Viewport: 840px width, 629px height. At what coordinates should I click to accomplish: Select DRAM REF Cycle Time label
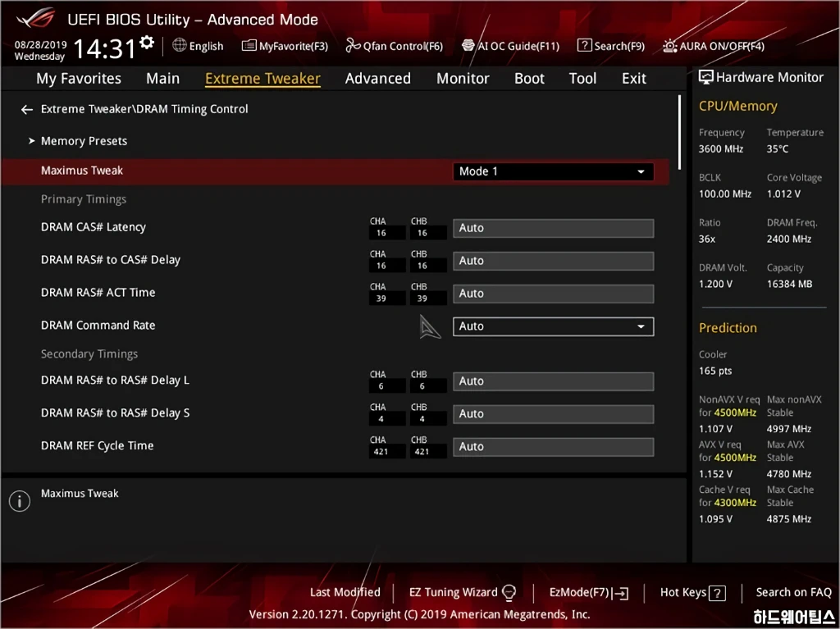97,446
